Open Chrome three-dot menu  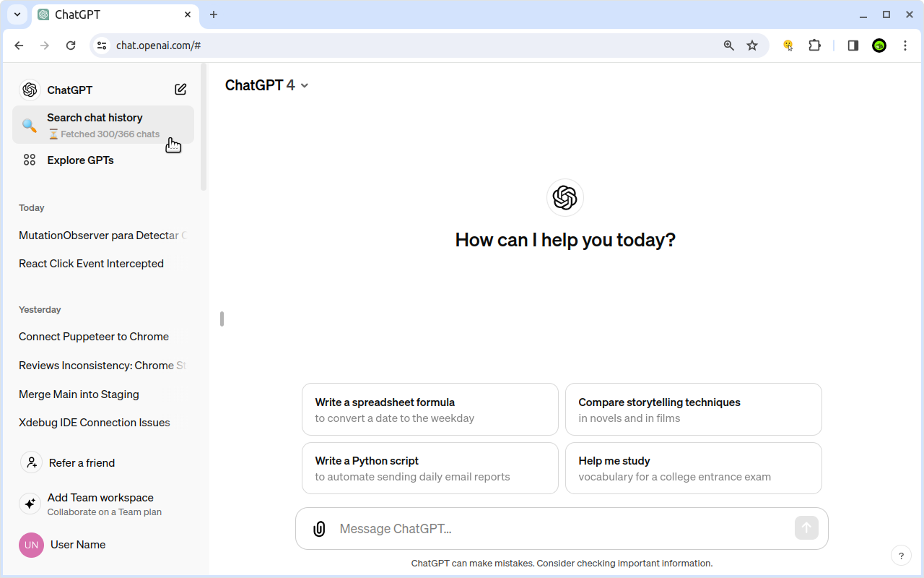(x=905, y=46)
